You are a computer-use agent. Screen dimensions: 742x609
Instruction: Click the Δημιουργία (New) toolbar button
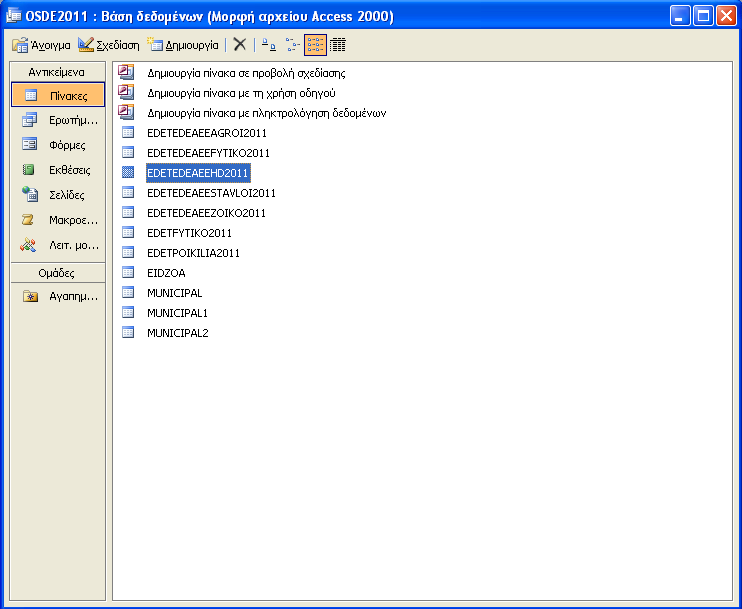(183, 45)
